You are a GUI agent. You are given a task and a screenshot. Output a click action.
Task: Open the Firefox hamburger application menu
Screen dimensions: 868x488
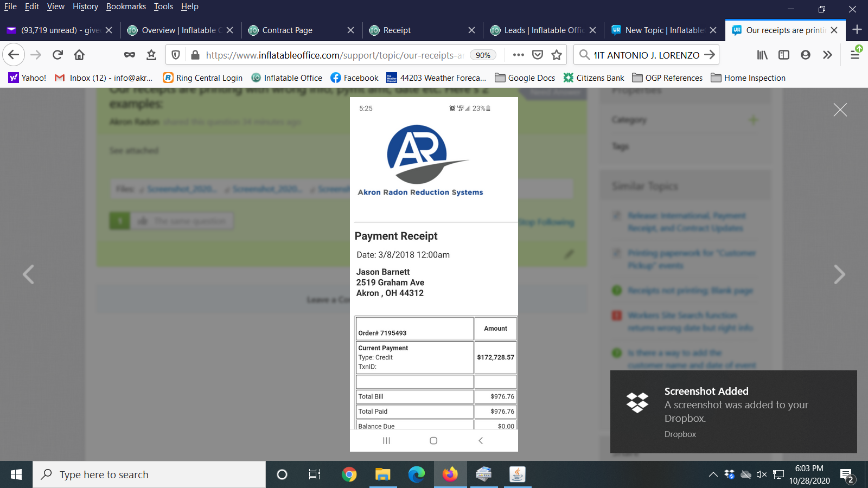(x=855, y=55)
